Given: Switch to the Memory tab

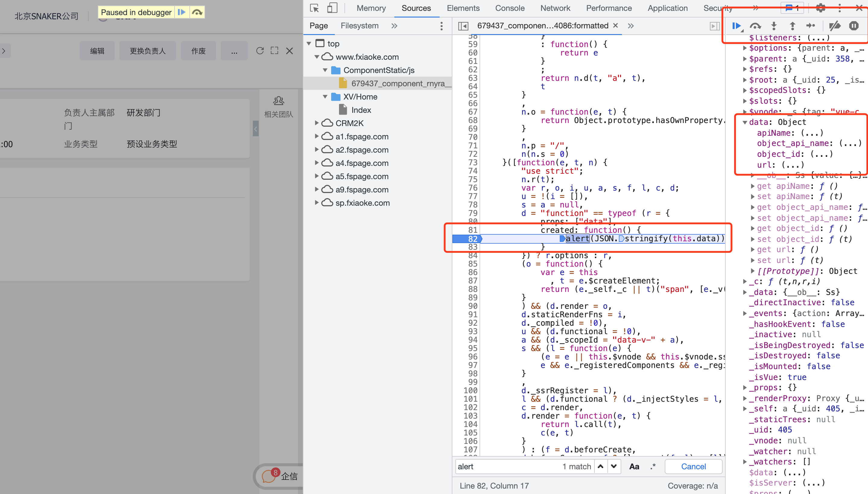Looking at the screenshot, I should pyautogui.click(x=371, y=8).
